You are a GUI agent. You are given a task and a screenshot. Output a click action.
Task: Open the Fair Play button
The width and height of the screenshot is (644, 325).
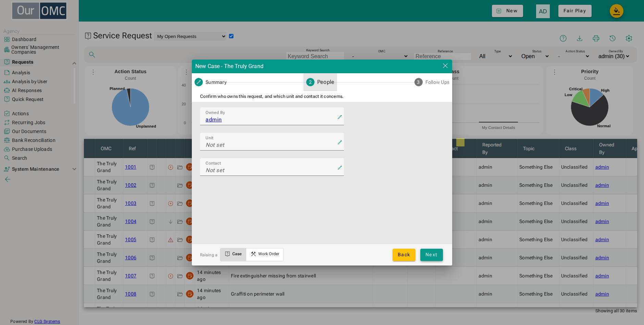[x=575, y=11]
